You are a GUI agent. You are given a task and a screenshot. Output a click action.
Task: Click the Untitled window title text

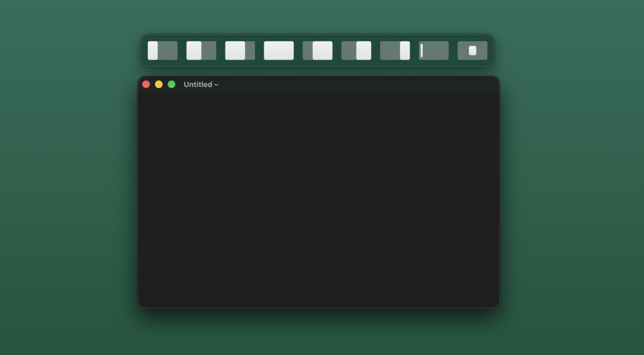click(198, 85)
